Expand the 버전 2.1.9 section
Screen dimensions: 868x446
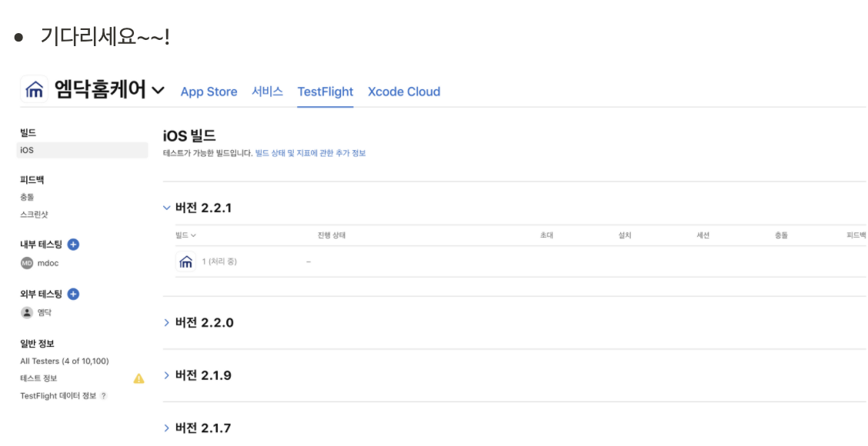(x=167, y=376)
